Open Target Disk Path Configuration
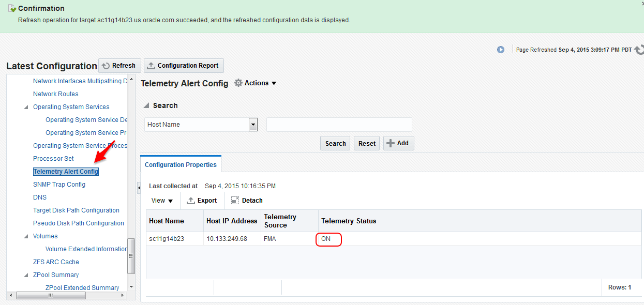Image resolution: width=644 pixels, height=305 pixels. tap(76, 210)
